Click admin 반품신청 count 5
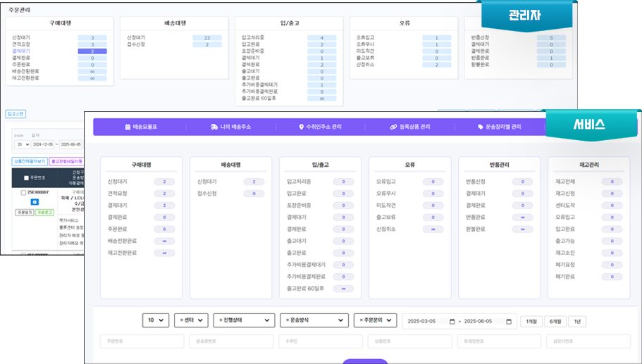Image resolution: width=642 pixels, height=364 pixels. (552, 37)
